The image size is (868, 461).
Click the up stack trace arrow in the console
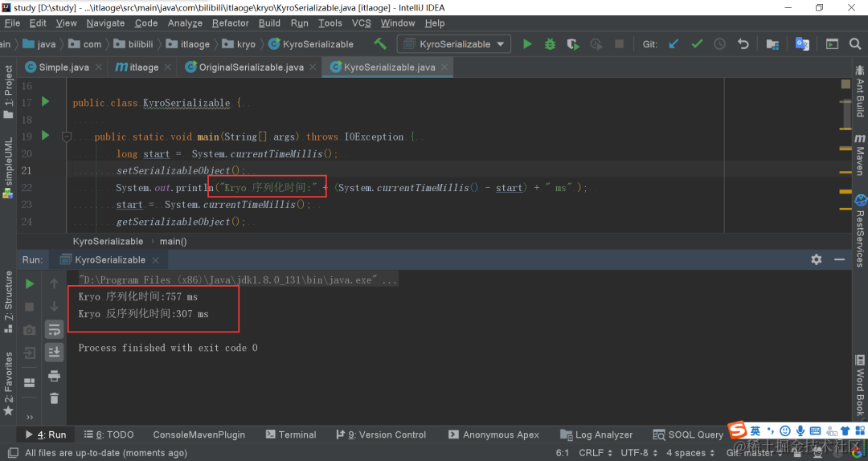(x=55, y=284)
